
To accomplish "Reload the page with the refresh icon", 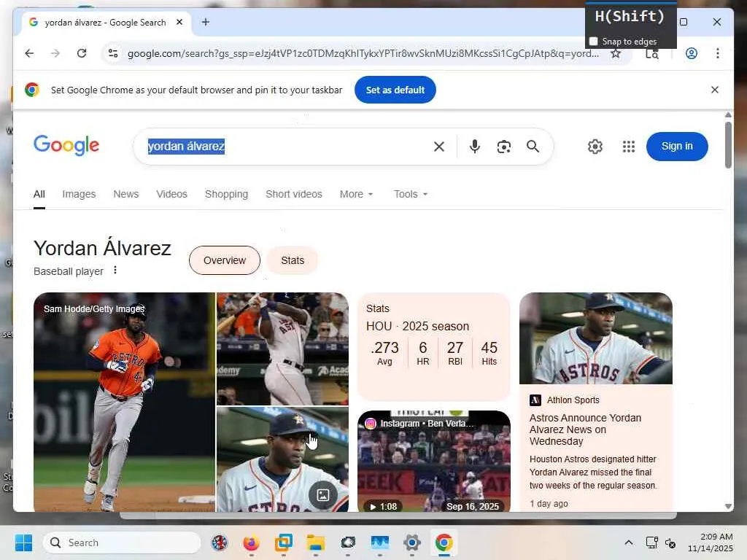I will [x=82, y=53].
